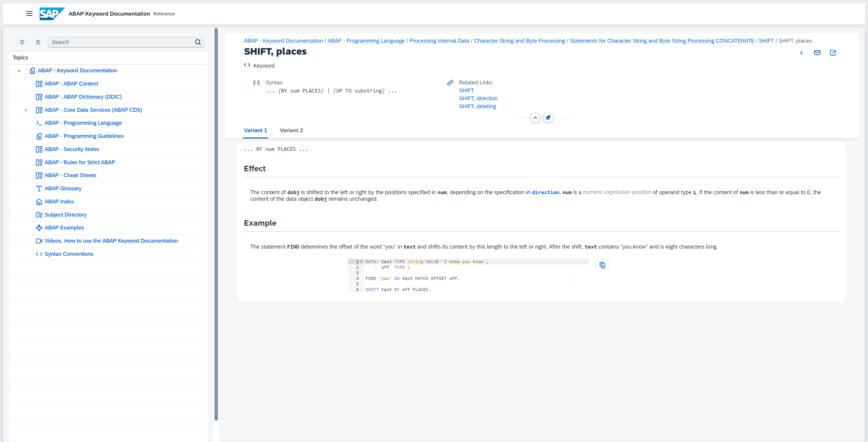This screenshot has height=442, width=868.
Task: Select the Variant 1 tab
Action: [255, 130]
